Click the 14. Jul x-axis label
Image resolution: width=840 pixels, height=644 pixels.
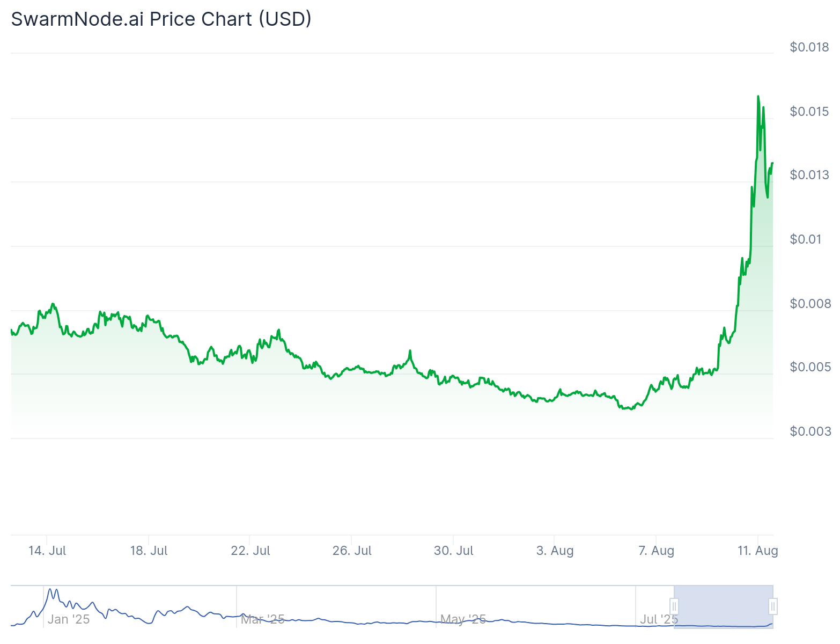pyautogui.click(x=47, y=551)
